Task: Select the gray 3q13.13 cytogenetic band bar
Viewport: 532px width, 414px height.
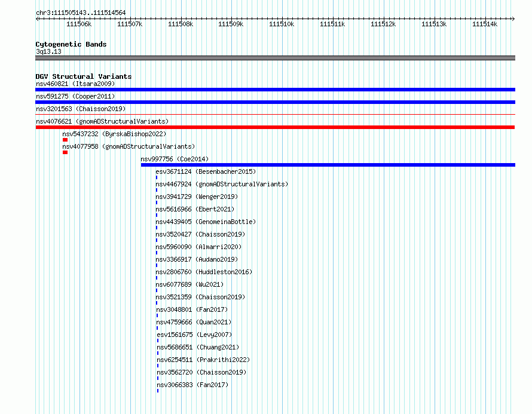Action: [275, 58]
